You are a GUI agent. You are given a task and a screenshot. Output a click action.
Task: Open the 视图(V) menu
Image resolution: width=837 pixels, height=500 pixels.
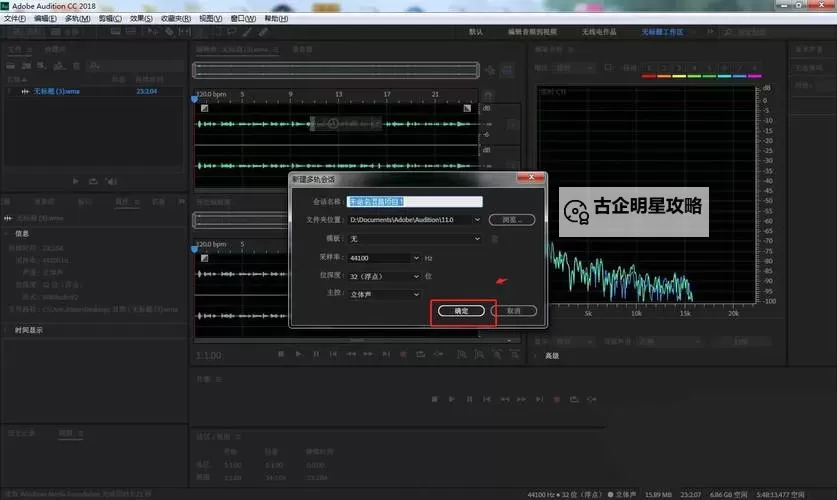[x=210, y=19]
